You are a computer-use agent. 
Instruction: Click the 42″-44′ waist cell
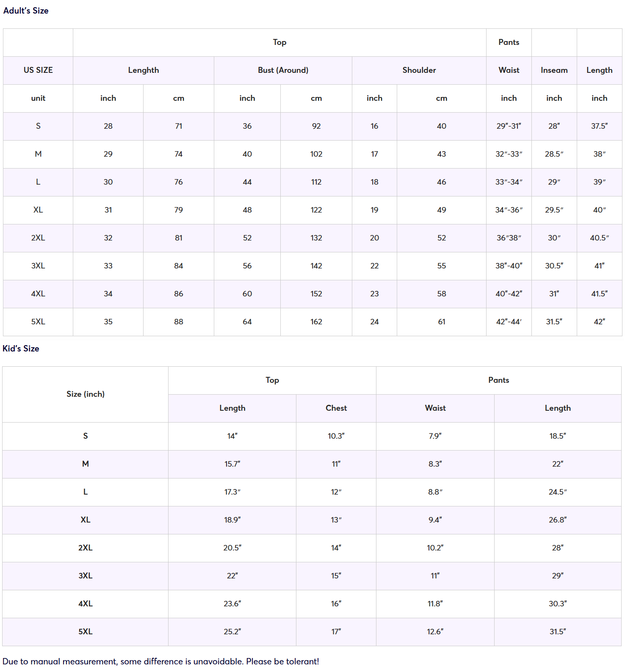[x=509, y=322]
